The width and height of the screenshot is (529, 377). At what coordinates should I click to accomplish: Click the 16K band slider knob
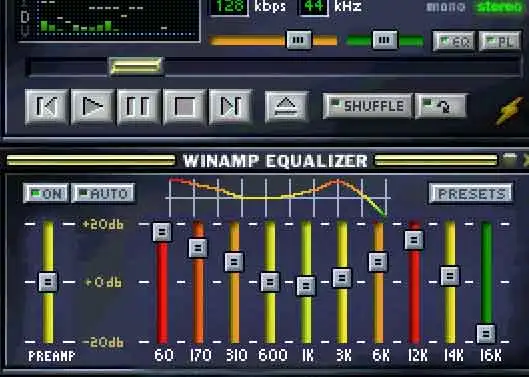coord(486,333)
